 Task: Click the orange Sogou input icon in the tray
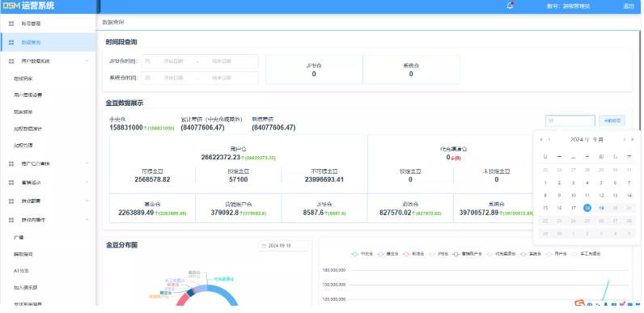pyautogui.click(x=579, y=304)
